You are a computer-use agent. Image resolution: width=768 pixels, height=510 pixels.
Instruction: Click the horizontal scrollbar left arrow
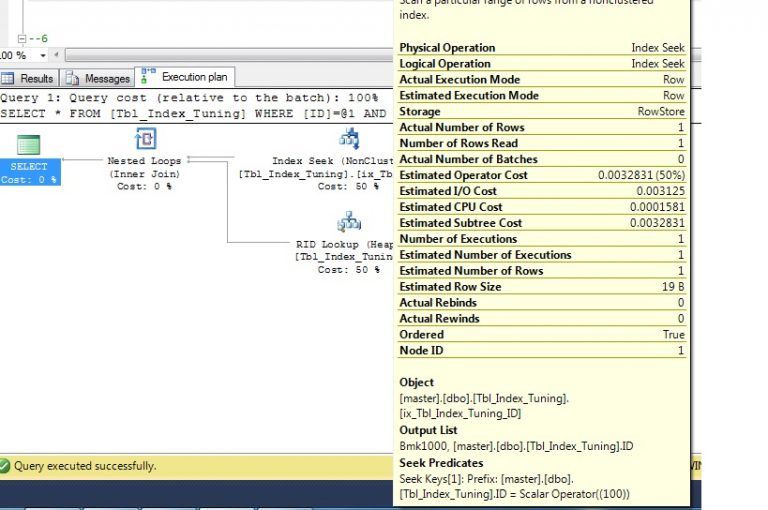pyautogui.click(x=56, y=55)
